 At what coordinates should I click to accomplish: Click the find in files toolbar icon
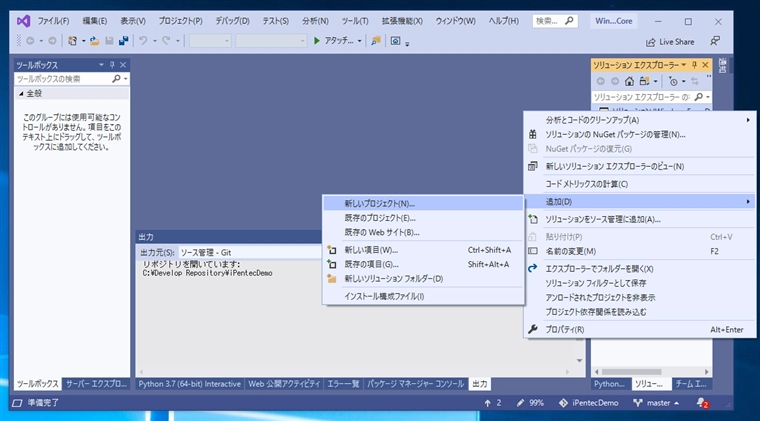click(x=376, y=41)
